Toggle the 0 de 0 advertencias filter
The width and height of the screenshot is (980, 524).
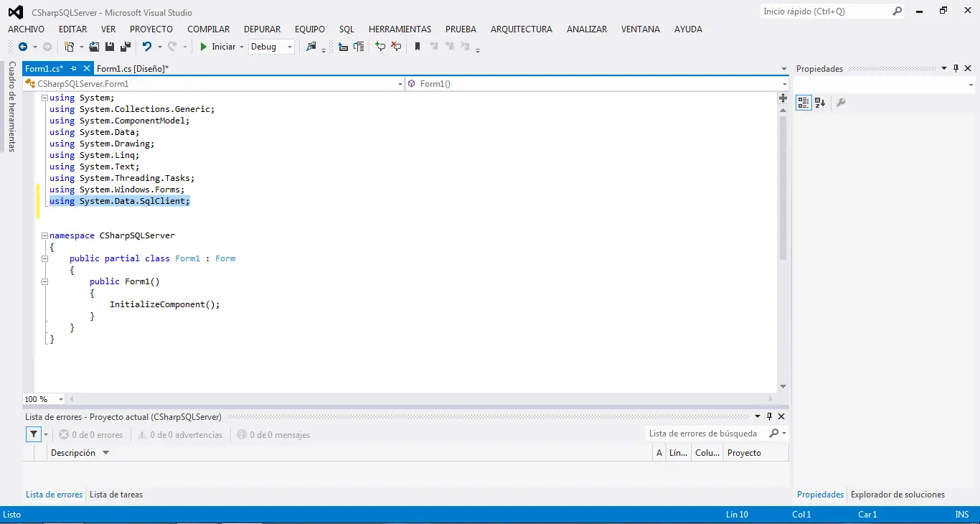[180, 435]
